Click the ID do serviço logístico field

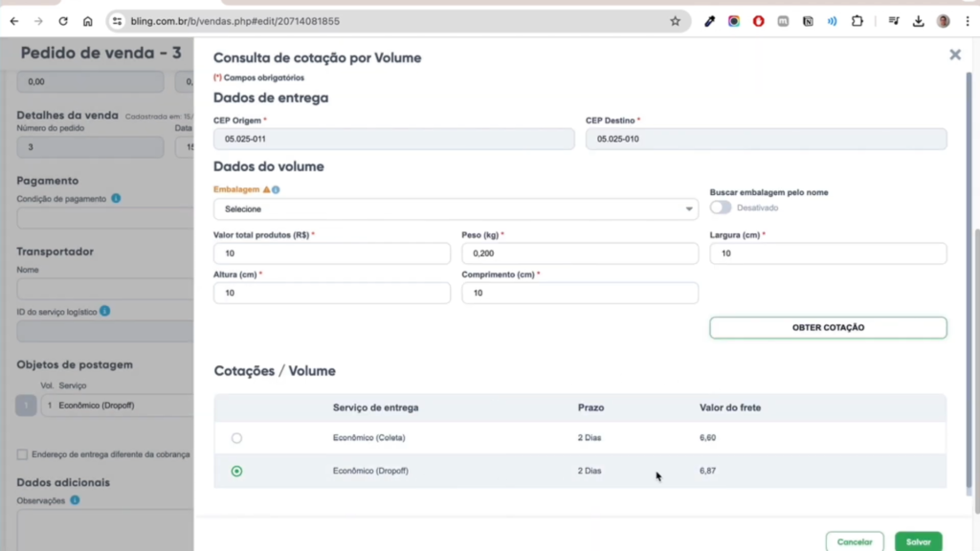coord(105,331)
